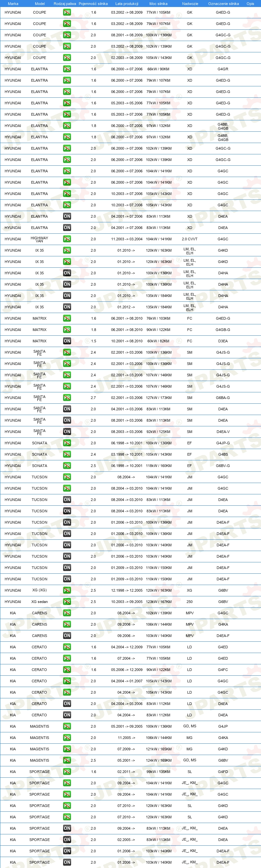Click the Moc silnika column header
The image size is (261, 868).
coord(159,4)
